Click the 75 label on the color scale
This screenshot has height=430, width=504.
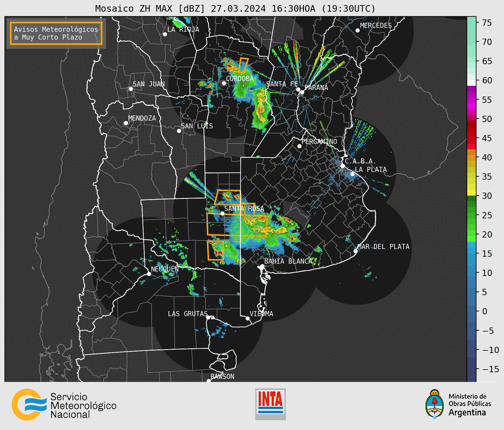pyautogui.click(x=487, y=23)
